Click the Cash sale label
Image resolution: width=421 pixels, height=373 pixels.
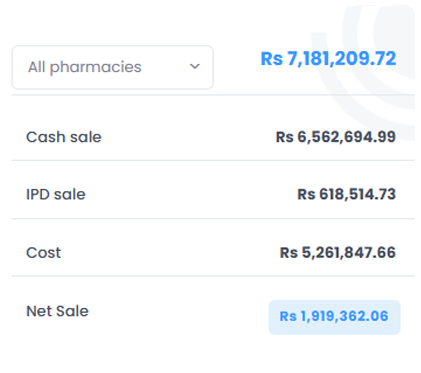(x=64, y=137)
